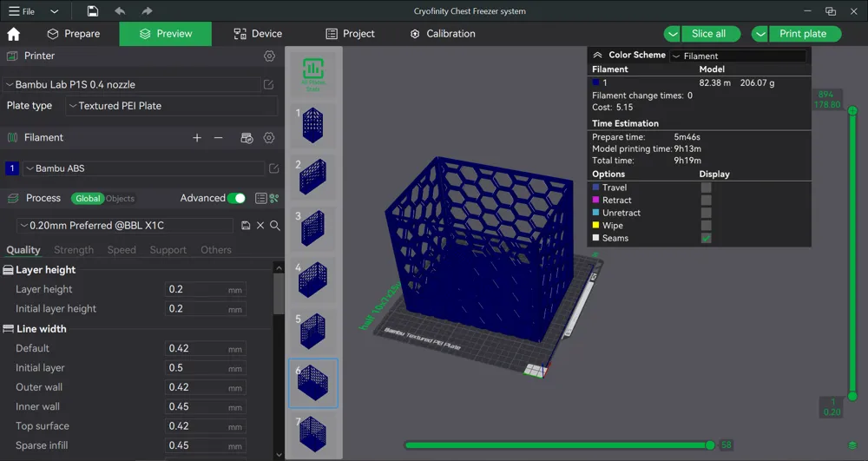Switch to the Project tab
This screenshot has height=461, width=868.
pyautogui.click(x=351, y=34)
